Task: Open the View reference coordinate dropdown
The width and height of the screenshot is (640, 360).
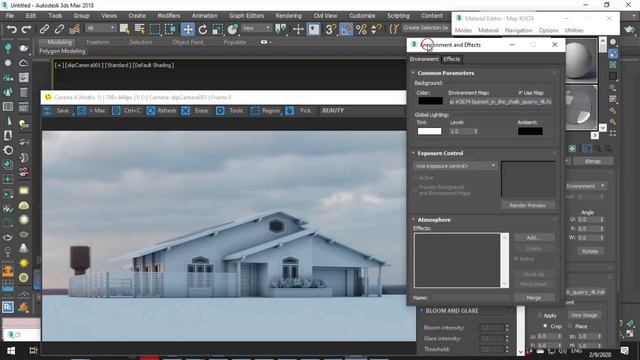Action: (x=256, y=28)
